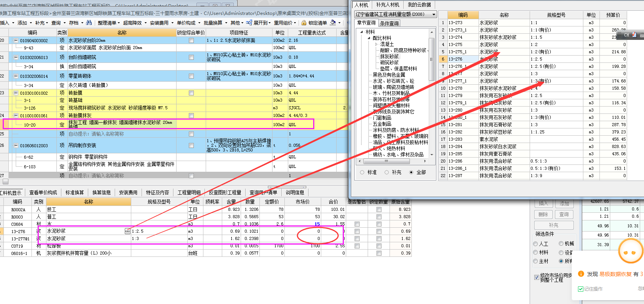
Task: Click the orange info icon in notification
Action: (581, 274)
